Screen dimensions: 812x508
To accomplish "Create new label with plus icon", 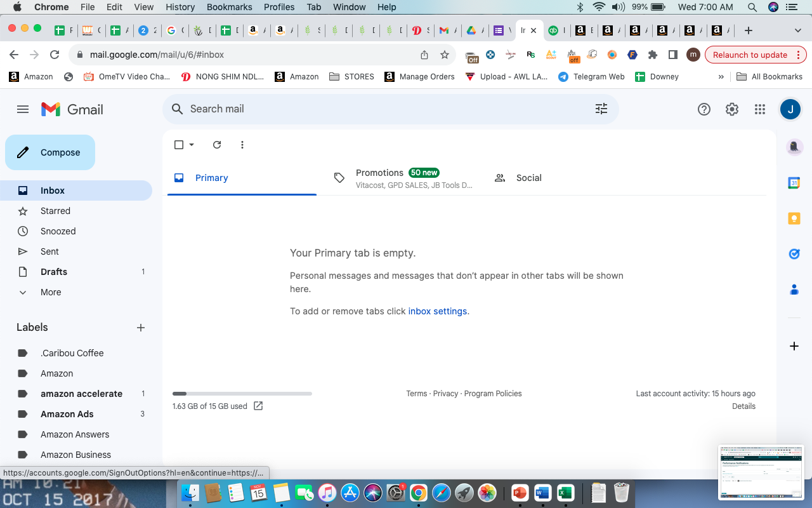I will tap(141, 328).
